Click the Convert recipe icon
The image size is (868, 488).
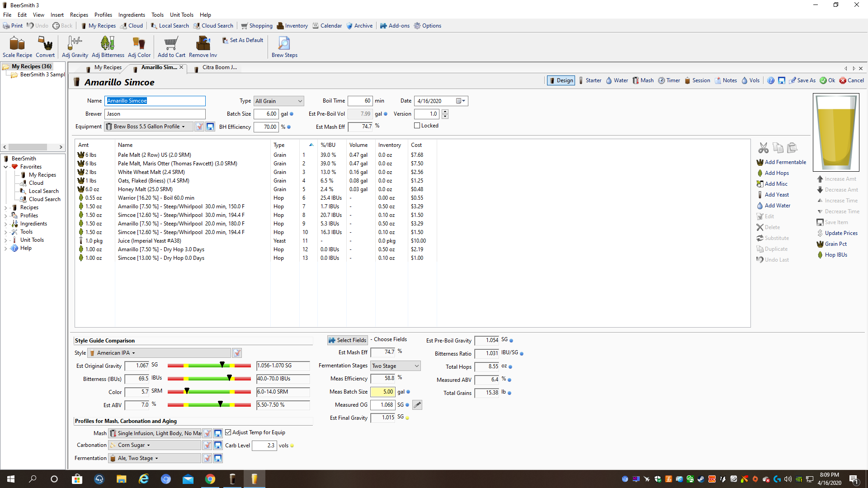click(45, 47)
